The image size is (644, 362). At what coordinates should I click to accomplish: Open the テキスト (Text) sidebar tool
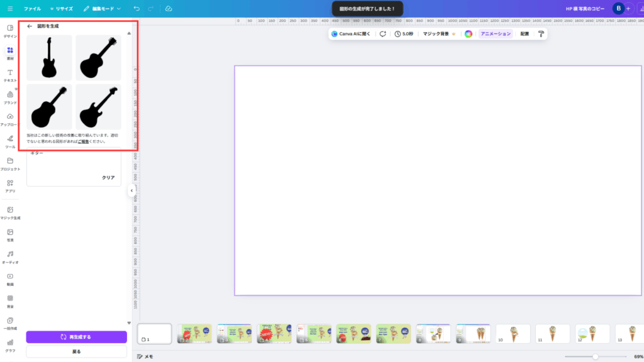(x=10, y=75)
